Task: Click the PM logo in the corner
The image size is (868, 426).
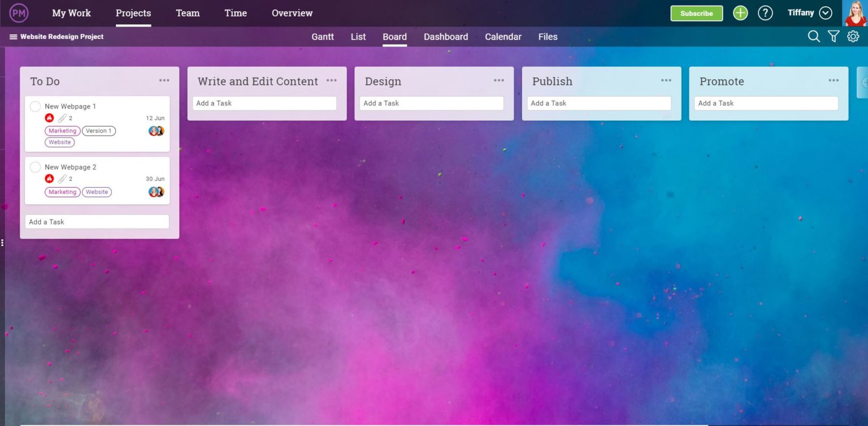Action: (x=19, y=12)
